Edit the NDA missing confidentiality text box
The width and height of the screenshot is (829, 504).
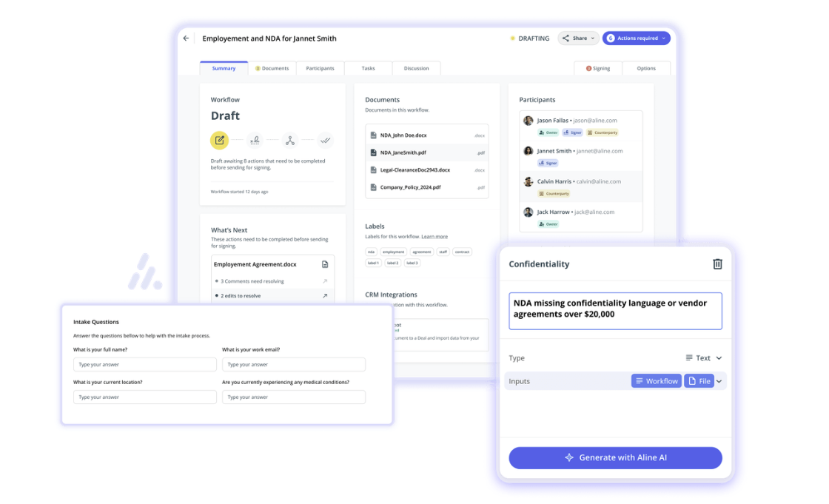point(615,311)
